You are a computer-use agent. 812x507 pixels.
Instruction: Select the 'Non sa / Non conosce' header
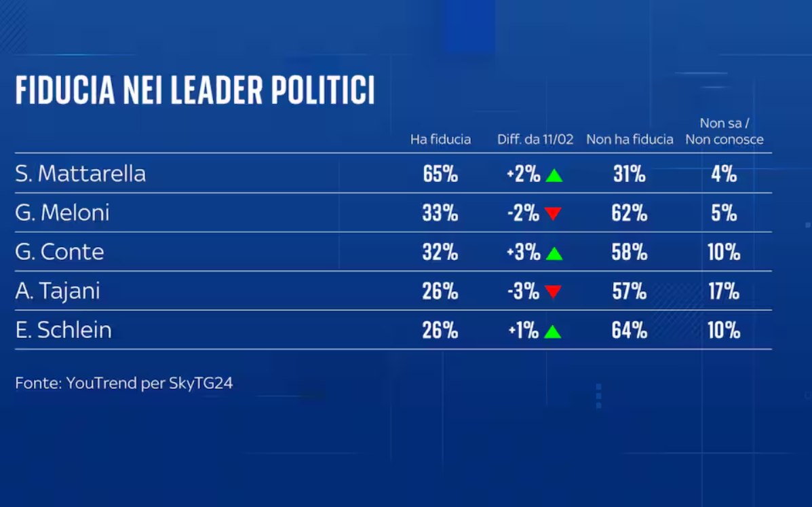pyautogui.click(x=724, y=131)
